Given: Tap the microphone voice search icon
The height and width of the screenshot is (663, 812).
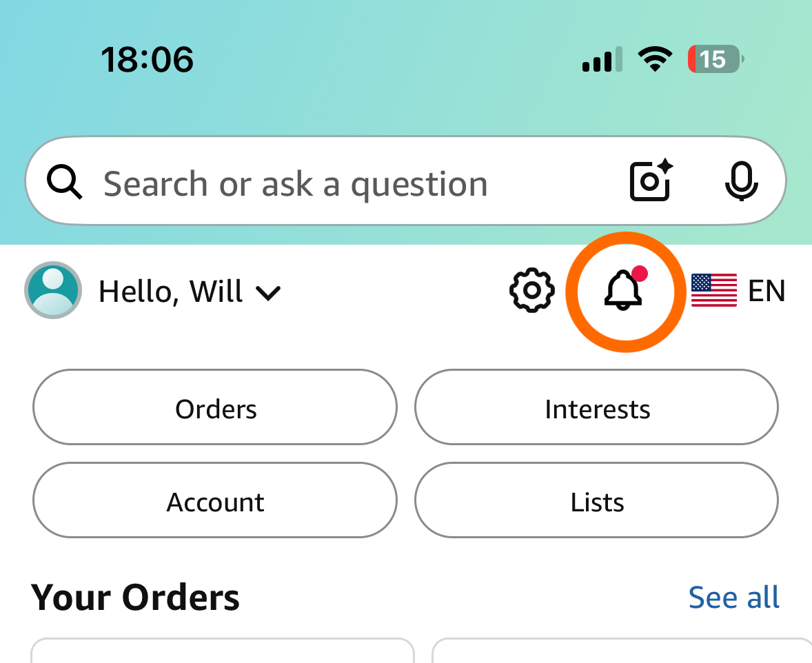Looking at the screenshot, I should pyautogui.click(x=741, y=181).
